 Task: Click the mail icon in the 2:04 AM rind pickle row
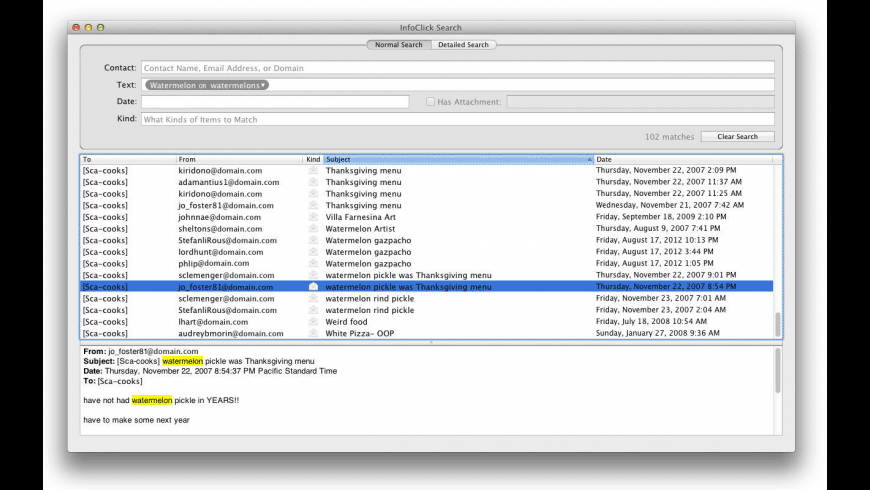(x=313, y=310)
